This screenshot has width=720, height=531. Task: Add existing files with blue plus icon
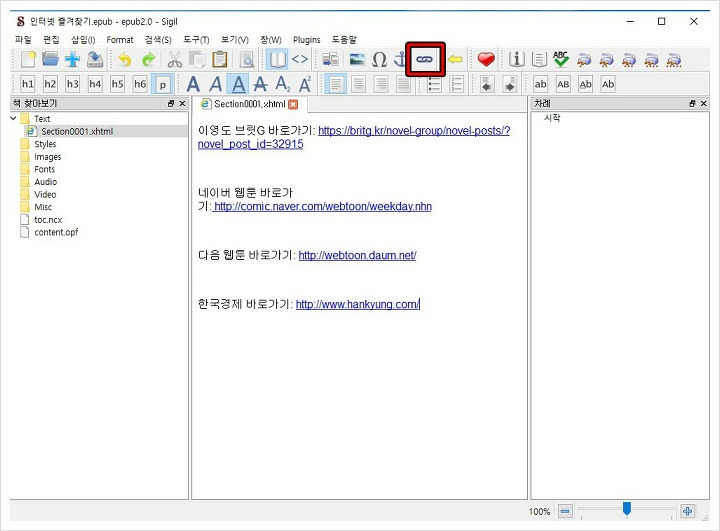tap(72, 60)
